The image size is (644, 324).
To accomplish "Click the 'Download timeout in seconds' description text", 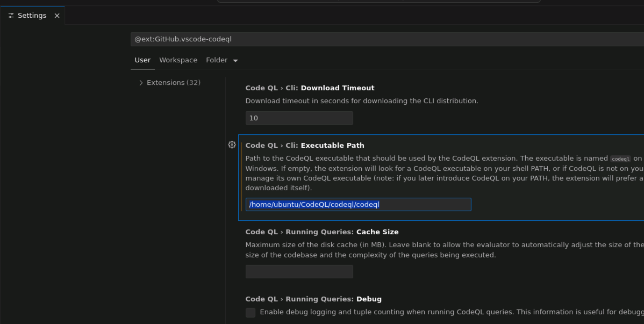I will (x=362, y=101).
